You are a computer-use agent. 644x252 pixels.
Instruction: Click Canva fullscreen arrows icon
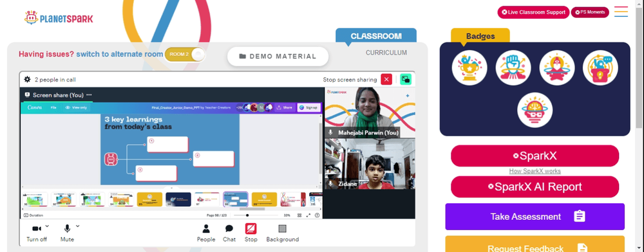308,215
